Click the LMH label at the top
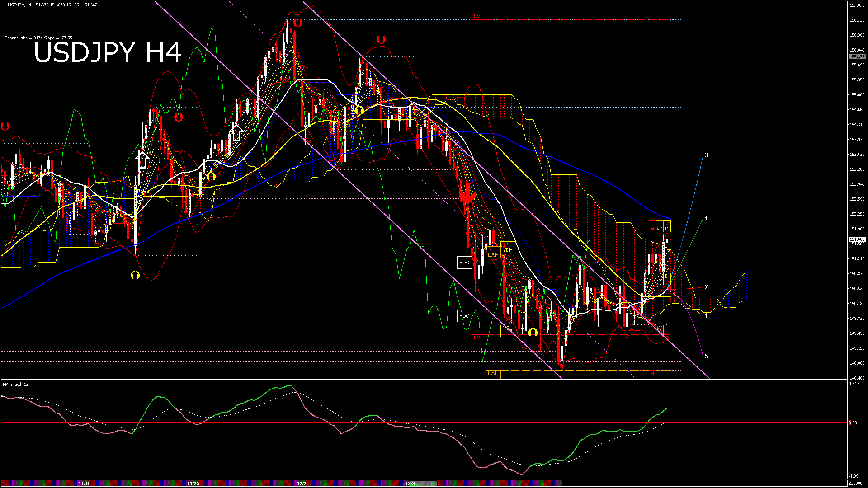 478,16
